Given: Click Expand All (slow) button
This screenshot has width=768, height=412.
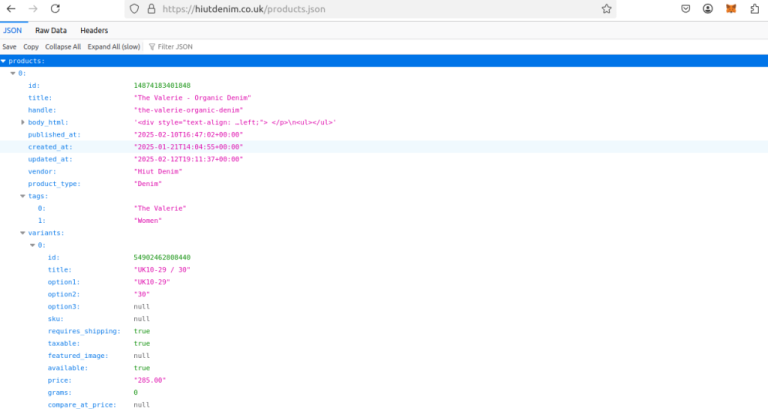Looking at the screenshot, I should point(113,47).
